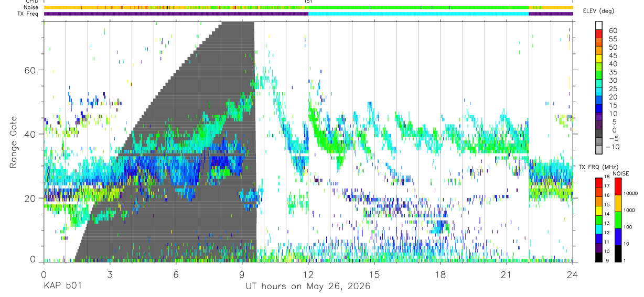Pick the black NOISE swatch 10 to 1
Screen dimensions: 644x297
click(618, 254)
